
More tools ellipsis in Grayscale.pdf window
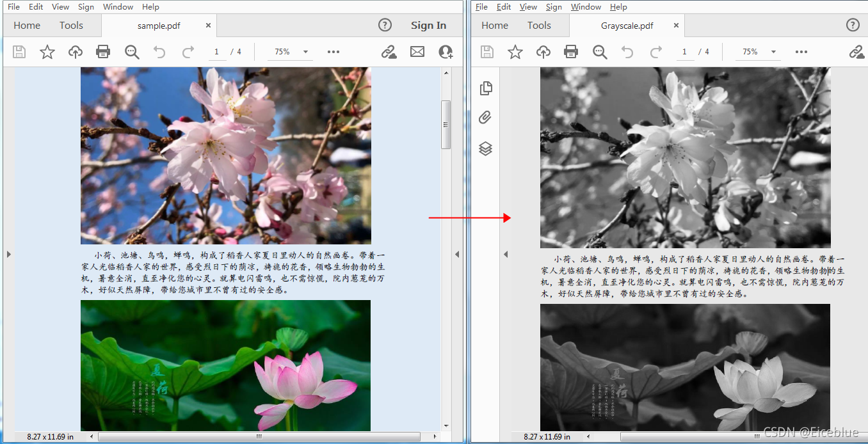801,52
